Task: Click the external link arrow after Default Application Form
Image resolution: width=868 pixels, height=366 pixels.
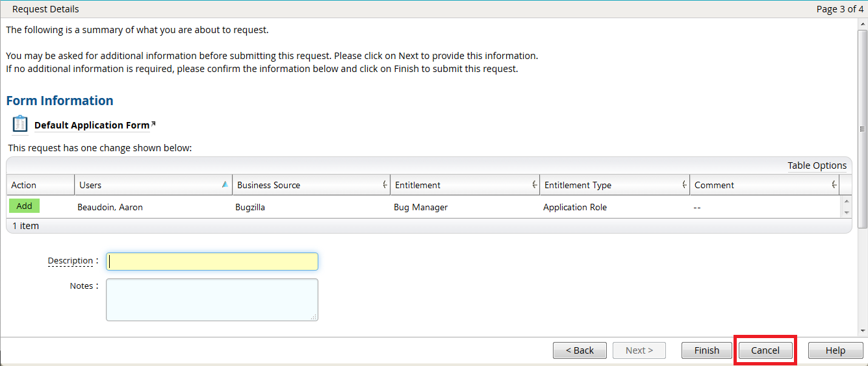Action: [153, 123]
